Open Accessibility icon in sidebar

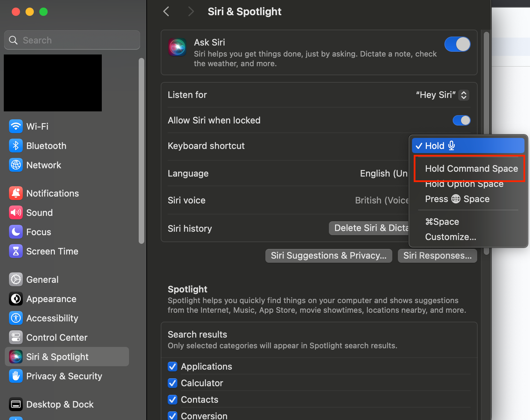click(x=16, y=318)
